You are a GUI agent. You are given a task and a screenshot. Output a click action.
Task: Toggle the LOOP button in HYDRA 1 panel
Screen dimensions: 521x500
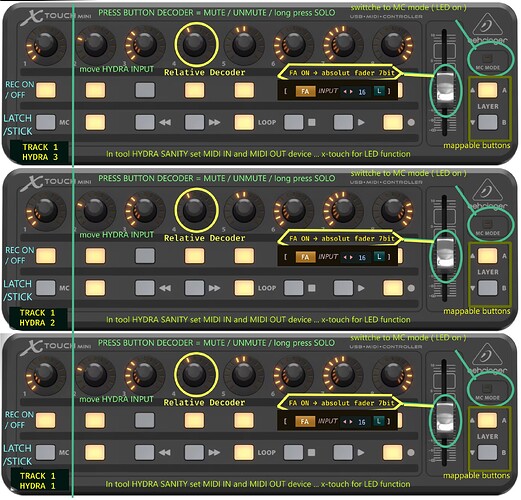pyautogui.click(x=244, y=452)
